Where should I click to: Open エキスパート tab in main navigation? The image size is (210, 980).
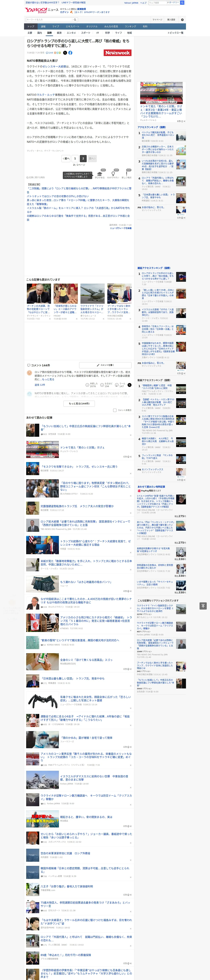pyautogui.click(x=72, y=27)
